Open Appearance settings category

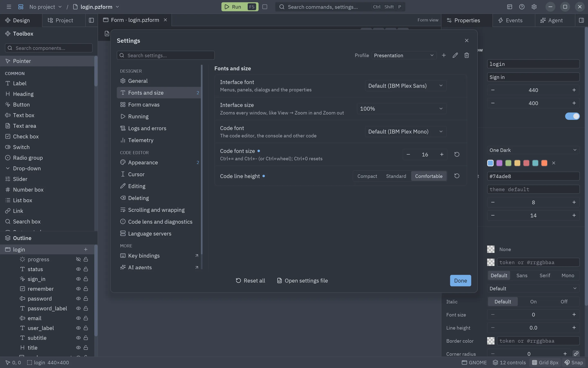coord(159,162)
